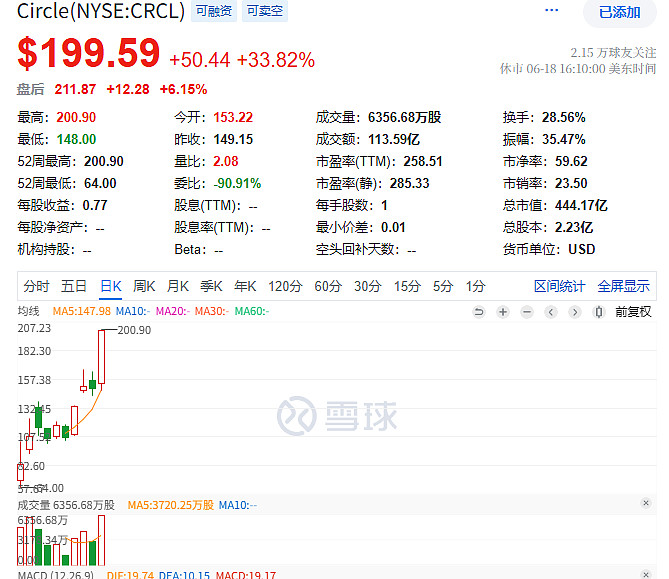Click the 52周最低 64.00 value

[x=100, y=183]
